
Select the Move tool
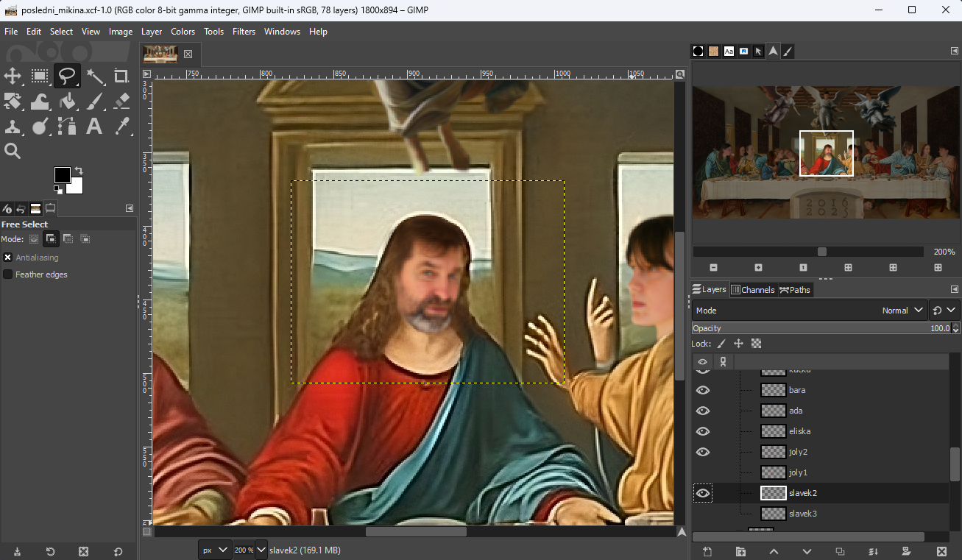tap(13, 76)
